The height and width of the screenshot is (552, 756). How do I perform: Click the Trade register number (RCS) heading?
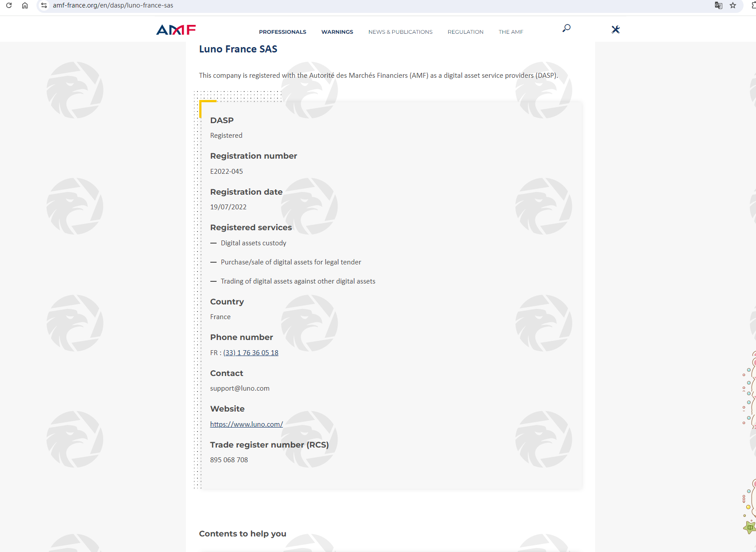(269, 445)
